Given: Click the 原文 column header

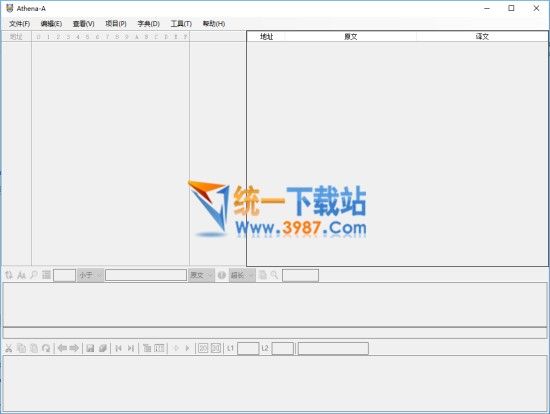Looking at the screenshot, I should click(x=350, y=36).
